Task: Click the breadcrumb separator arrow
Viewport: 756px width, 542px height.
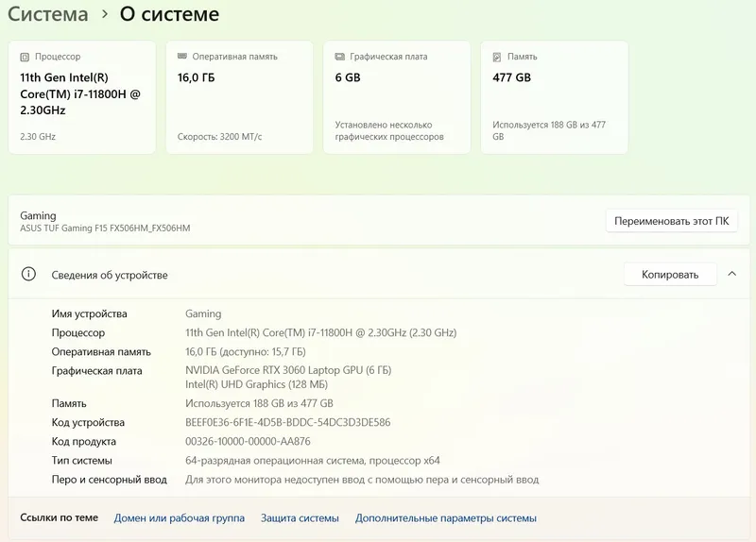Action: coord(105,14)
